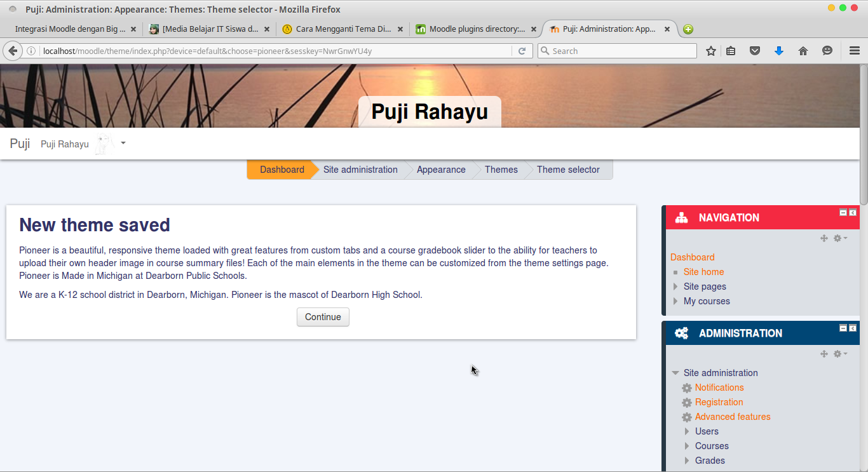Viewport: 868px width, 472px height.
Task: Open the Advanced features link
Action: pos(733,417)
